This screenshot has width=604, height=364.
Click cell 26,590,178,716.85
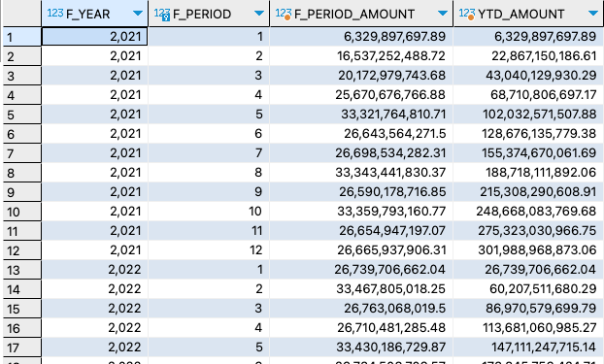click(x=361, y=192)
